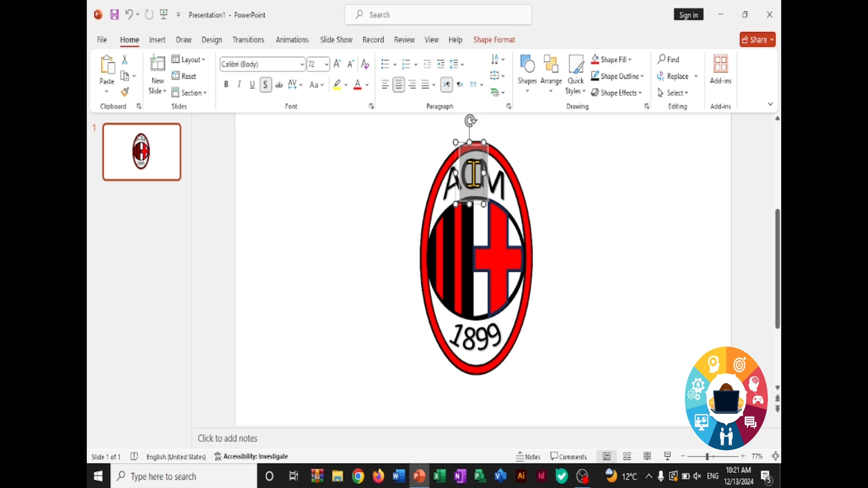
Task: Click the Share button
Action: coord(758,40)
